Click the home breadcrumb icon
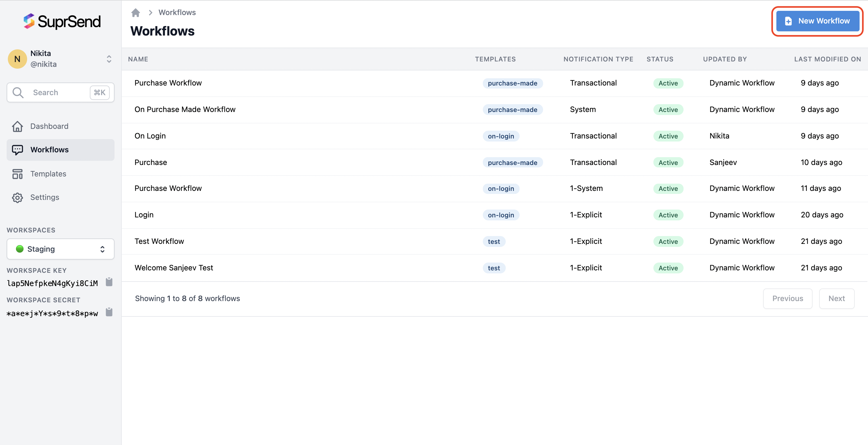This screenshot has height=445, width=868. coord(135,13)
